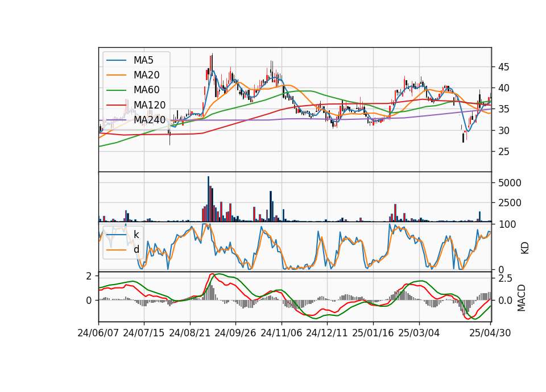546x392 pixels.
Task: Click the MA120 legend label
Action: click(x=150, y=105)
